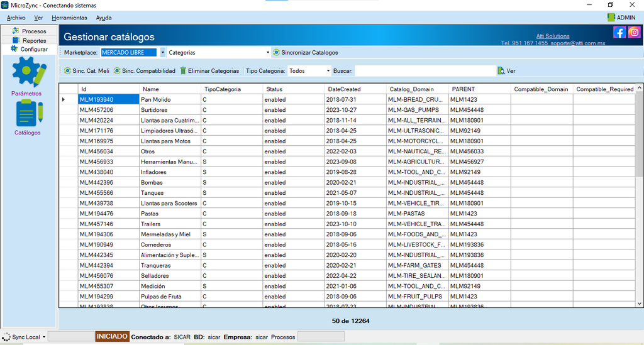The height and width of the screenshot is (345, 644).
Task: Open the Catálogos clipboard icon
Action: pyautogui.click(x=29, y=113)
